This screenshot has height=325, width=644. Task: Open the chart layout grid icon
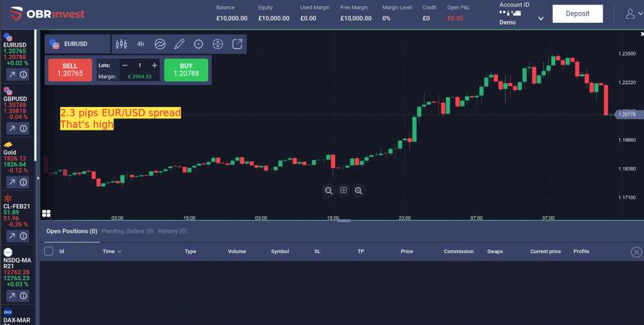(46, 213)
